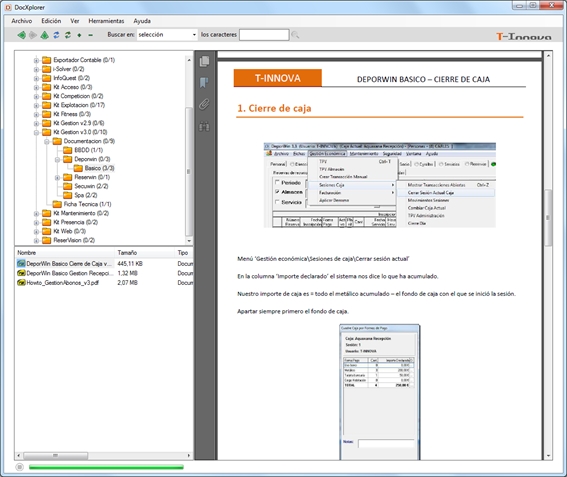Screen dimensions: 567x477
Task: Click the DeporWin Basico Cierre de Caja file icon
Action: click(x=21, y=264)
